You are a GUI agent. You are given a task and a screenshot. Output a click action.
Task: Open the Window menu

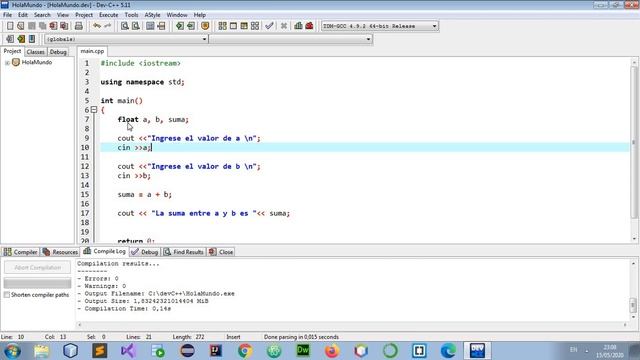[x=177, y=15]
